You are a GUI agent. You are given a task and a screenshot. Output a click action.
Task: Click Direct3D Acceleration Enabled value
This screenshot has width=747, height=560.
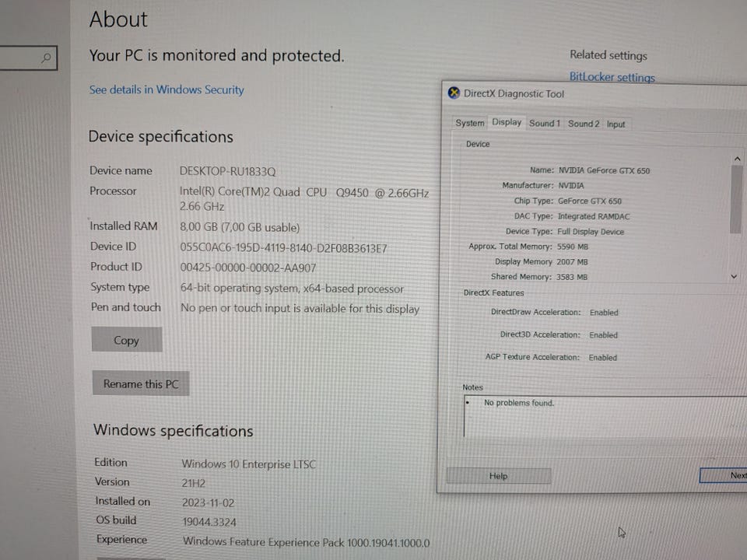pyautogui.click(x=603, y=335)
